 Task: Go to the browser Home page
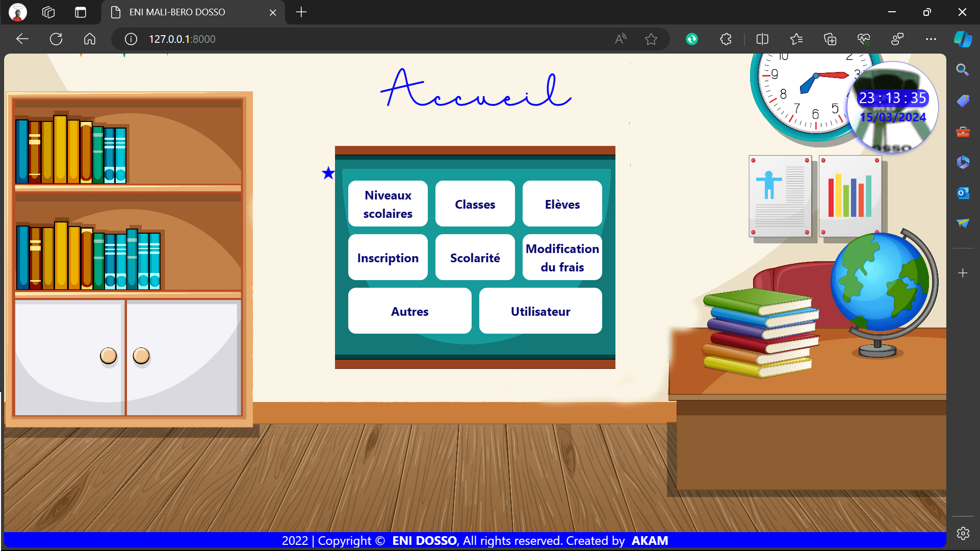[90, 39]
